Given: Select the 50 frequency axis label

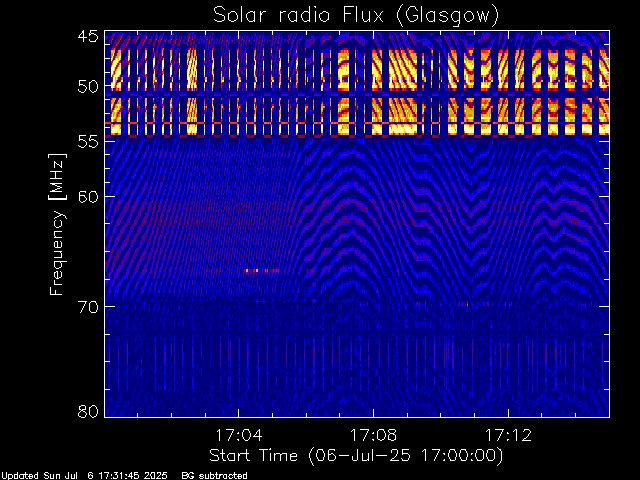Looking at the screenshot, I should click(88, 86).
